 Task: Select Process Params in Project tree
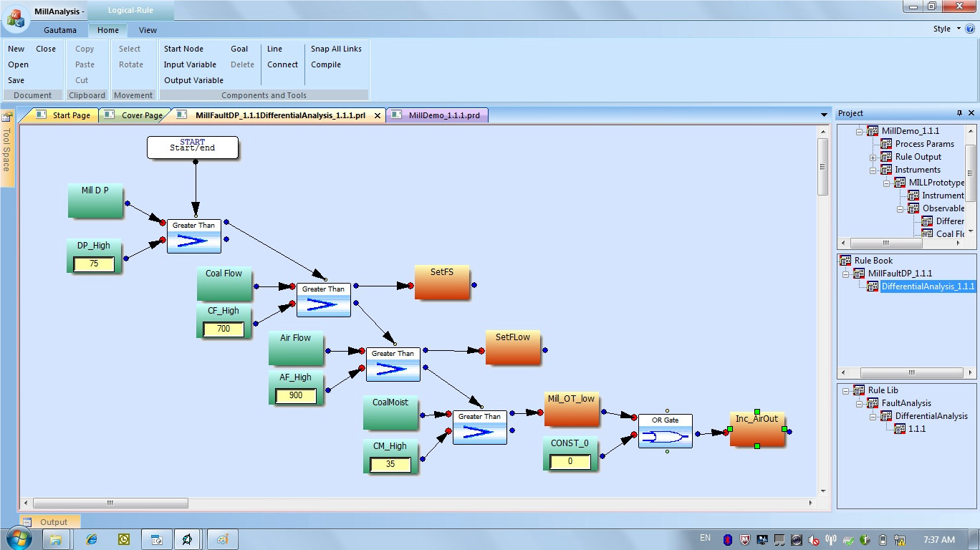(x=924, y=144)
